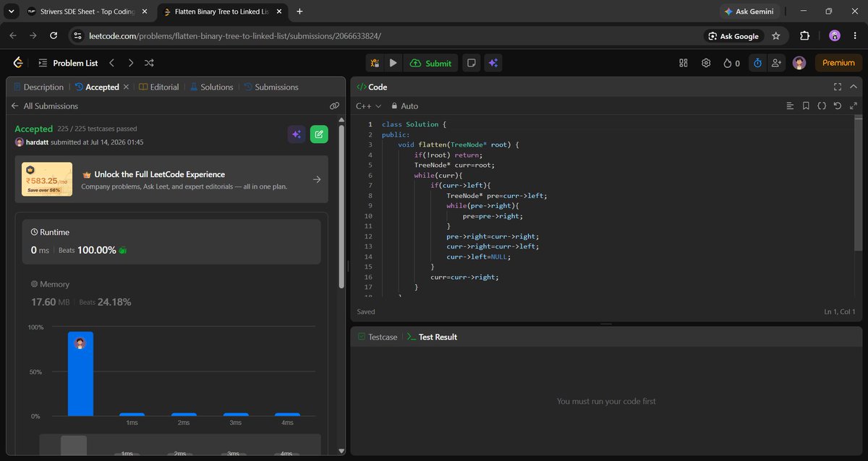Copy the submission link icon
The height and width of the screenshot is (461, 868).
tap(334, 105)
